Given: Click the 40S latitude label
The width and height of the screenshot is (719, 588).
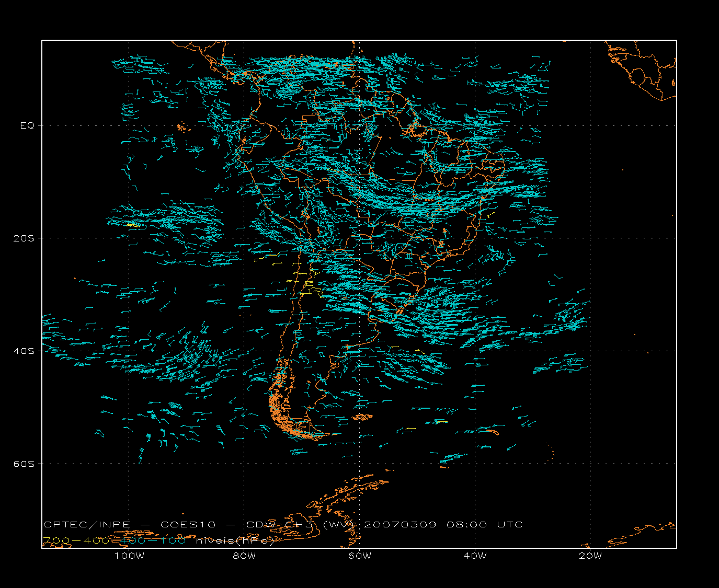Looking at the screenshot, I should point(24,351).
